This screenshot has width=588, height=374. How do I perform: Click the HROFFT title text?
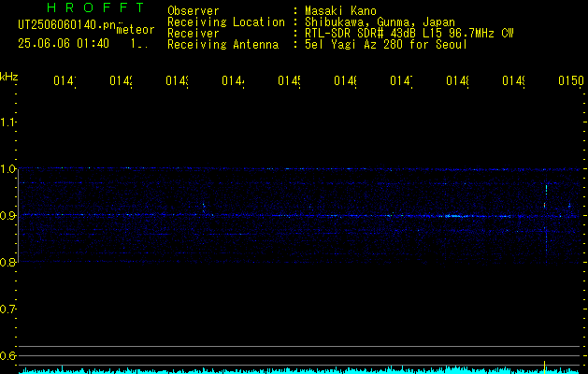click(x=96, y=7)
